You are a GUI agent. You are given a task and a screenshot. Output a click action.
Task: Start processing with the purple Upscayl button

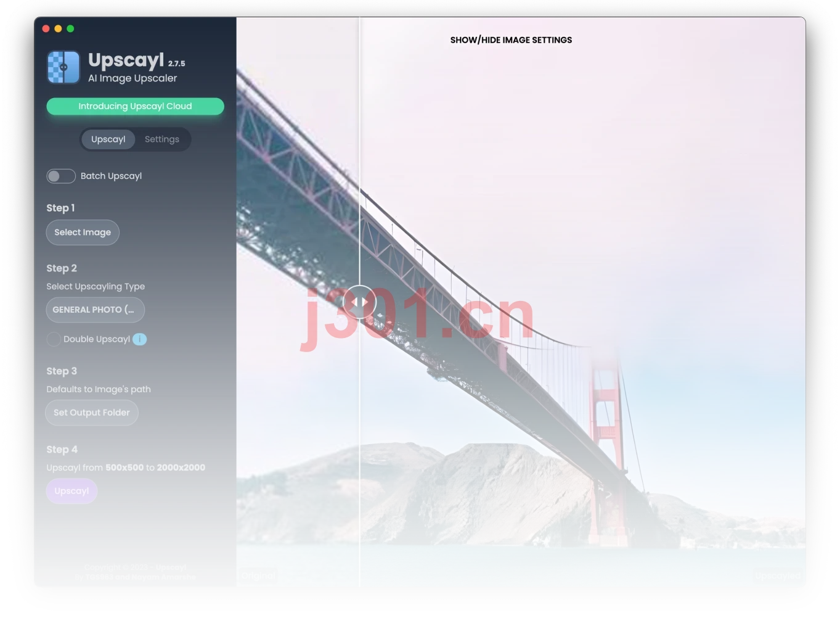click(71, 491)
